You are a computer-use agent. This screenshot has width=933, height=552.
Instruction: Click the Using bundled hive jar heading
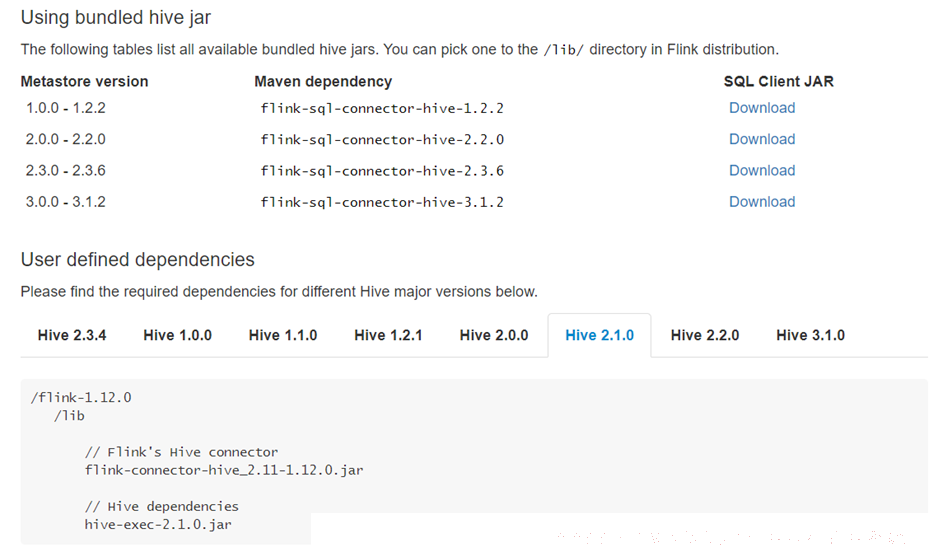click(x=115, y=17)
